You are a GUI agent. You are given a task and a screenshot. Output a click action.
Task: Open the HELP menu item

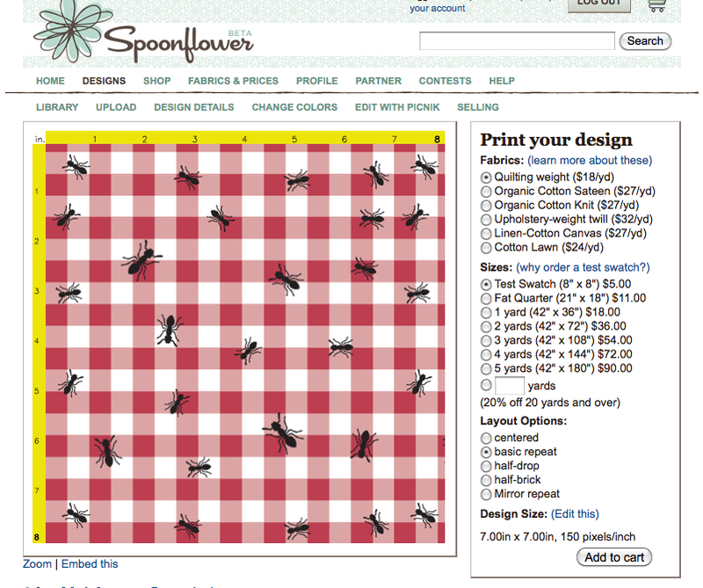click(502, 81)
